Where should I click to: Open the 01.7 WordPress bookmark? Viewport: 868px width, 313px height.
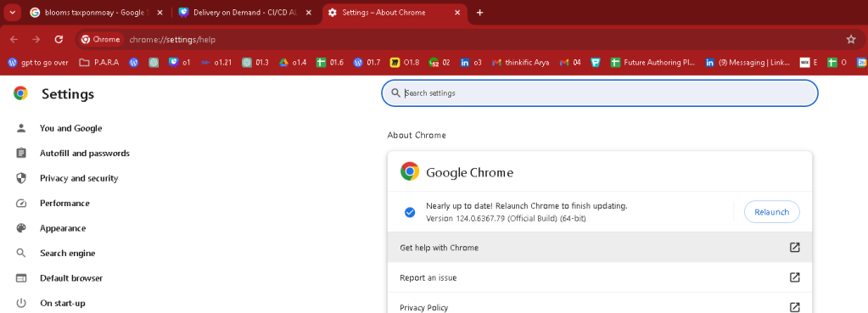pos(367,63)
